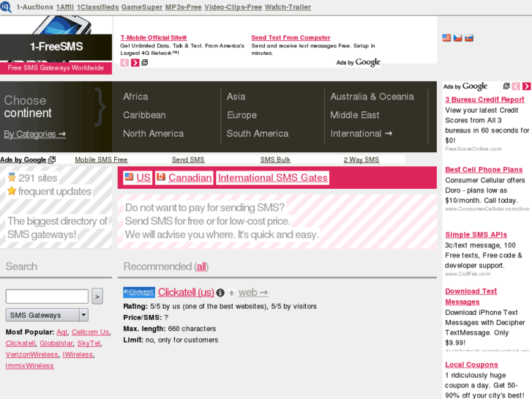Open International gateways link
Image resolution: width=532 pixels, height=399 pixels.
[x=361, y=133]
